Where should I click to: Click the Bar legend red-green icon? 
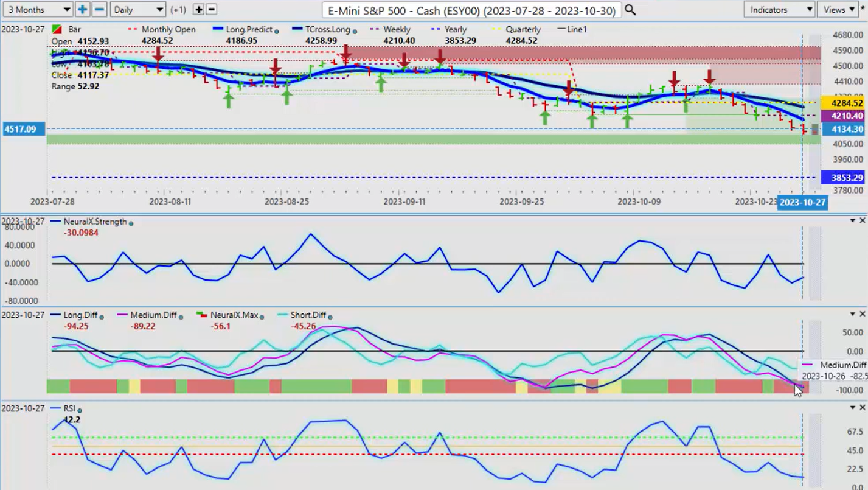pyautogui.click(x=57, y=29)
